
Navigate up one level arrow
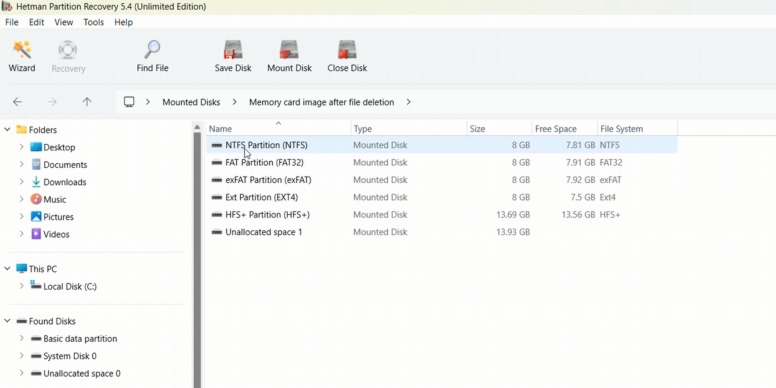tap(87, 102)
